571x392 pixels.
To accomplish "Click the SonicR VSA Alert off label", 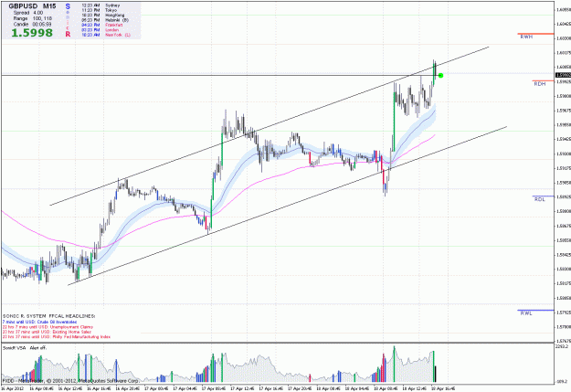I will click(x=25, y=348).
